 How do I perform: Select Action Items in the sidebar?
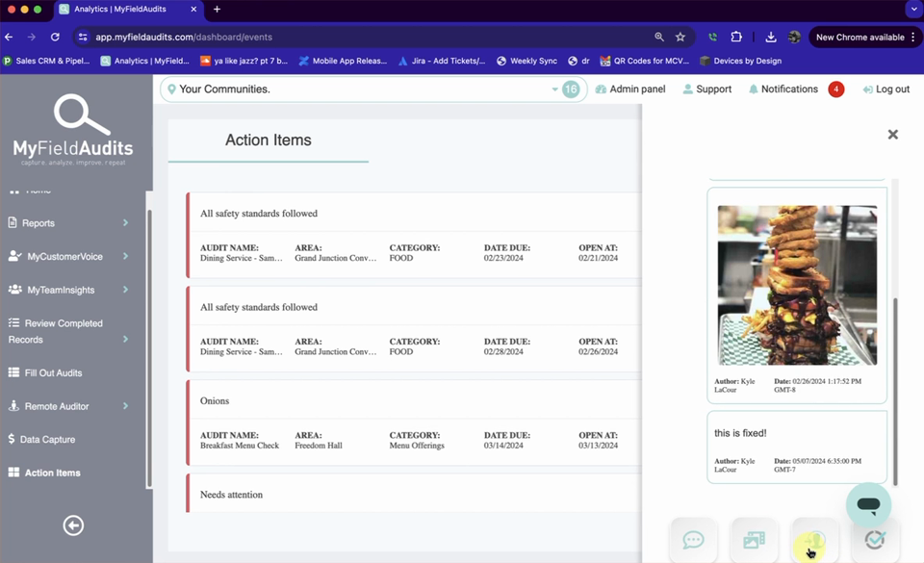coord(44,473)
